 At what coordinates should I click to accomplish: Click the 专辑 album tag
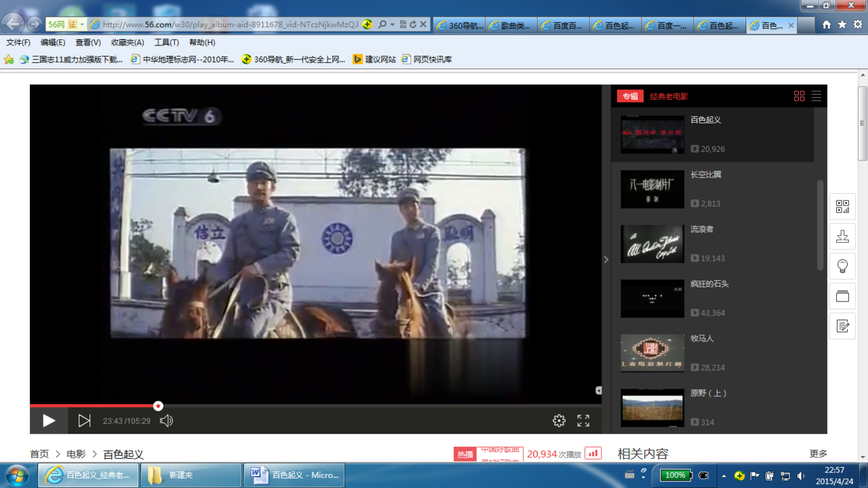click(630, 96)
